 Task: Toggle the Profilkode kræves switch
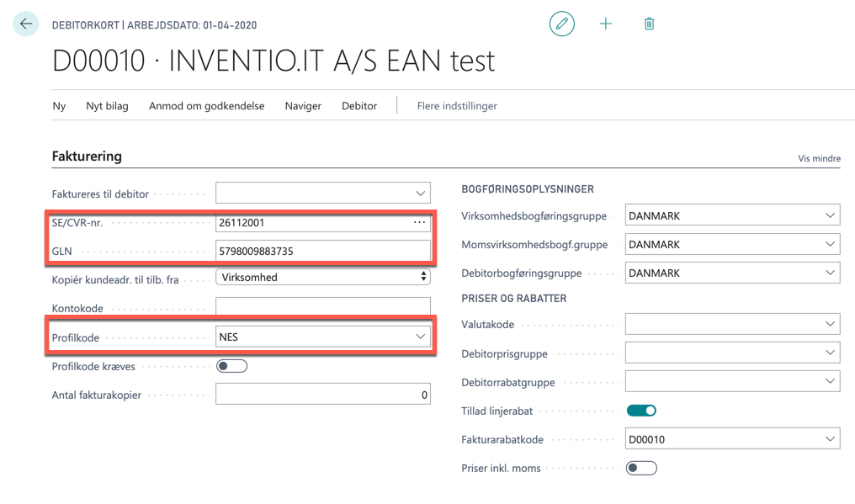(x=231, y=366)
